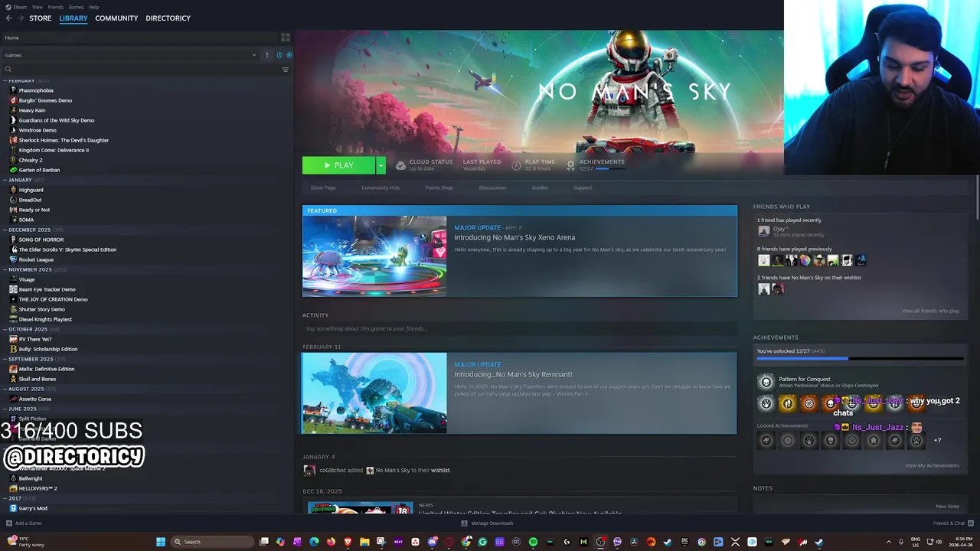The image size is (980, 551).
Task: Click the +7 locked achievements counter
Action: pyautogui.click(x=937, y=440)
